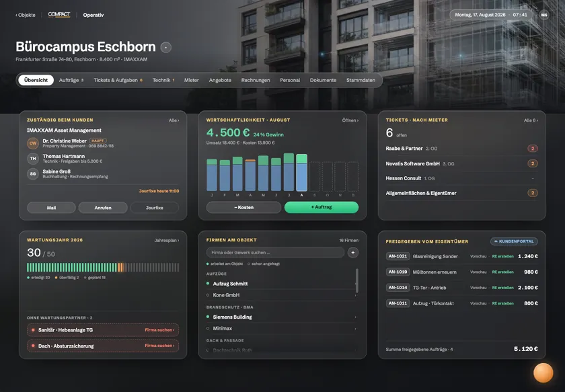Click the 2 badge for Novatis Software GmbH
The height and width of the screenshot is (392, 565).
pos(533,163)
